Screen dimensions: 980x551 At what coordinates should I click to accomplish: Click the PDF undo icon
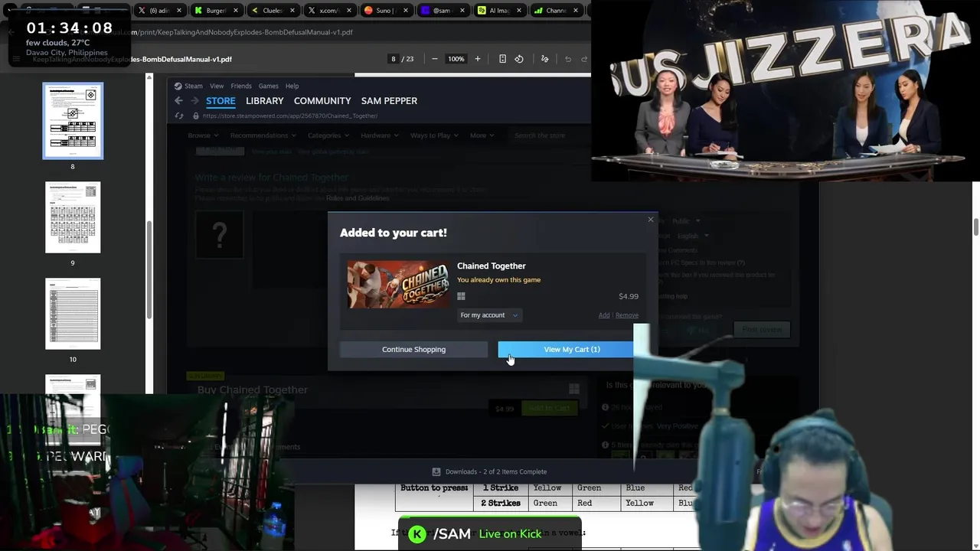tap(568, 59)
